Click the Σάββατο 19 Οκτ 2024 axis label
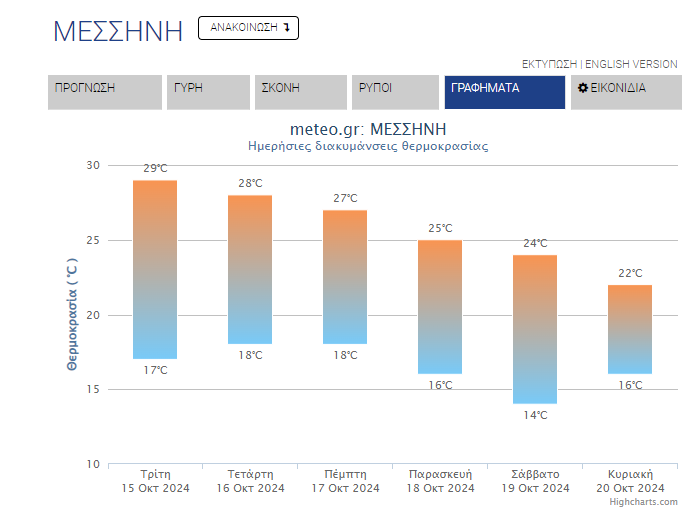 pos(535,481)
